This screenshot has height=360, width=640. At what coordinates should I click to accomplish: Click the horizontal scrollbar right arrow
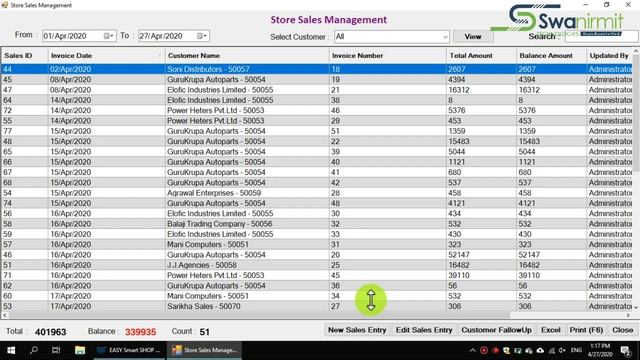[x=629, y=315]
